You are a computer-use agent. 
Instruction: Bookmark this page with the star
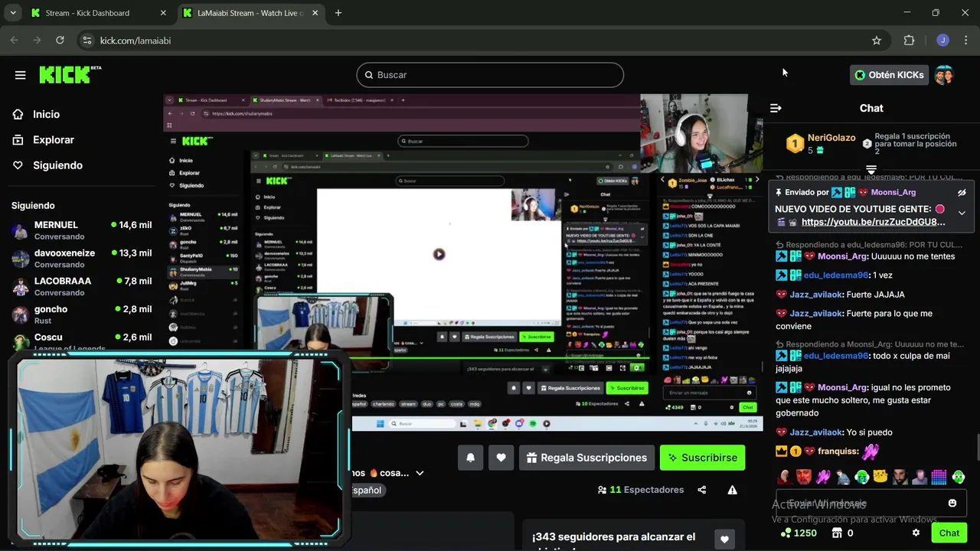click(x=877, y=41)
